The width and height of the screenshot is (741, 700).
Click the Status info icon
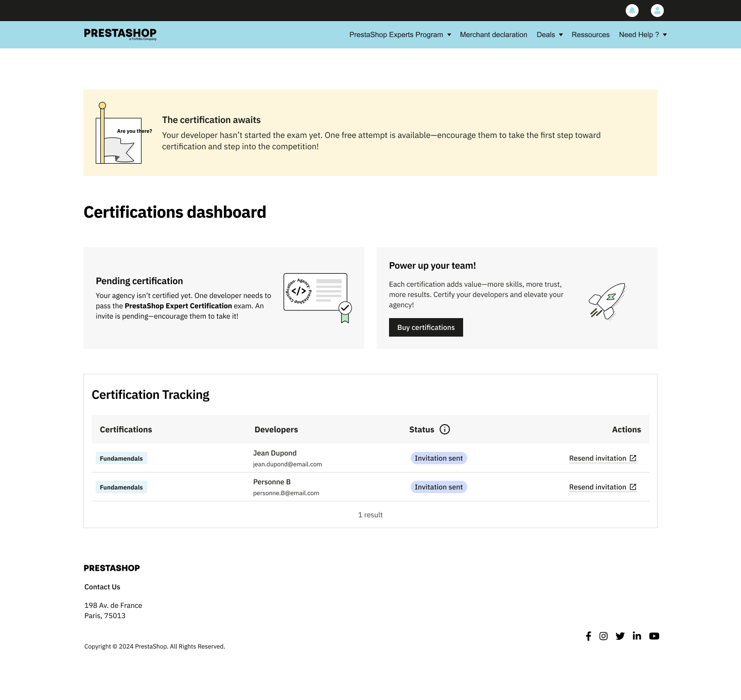tap(445, 429)
